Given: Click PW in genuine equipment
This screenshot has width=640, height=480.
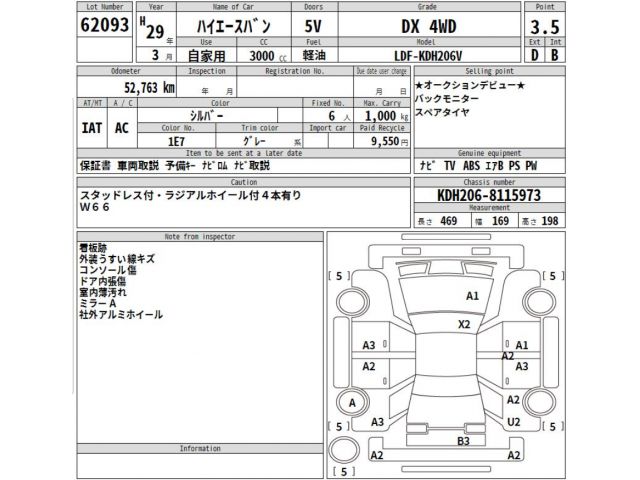Looking at the screenshot, I should coord(531,166).
